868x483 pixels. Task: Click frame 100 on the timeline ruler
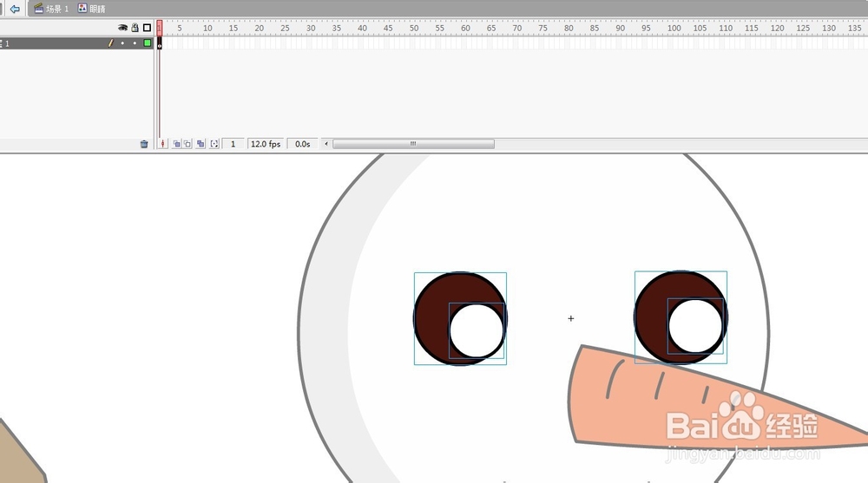click(674, 28)
